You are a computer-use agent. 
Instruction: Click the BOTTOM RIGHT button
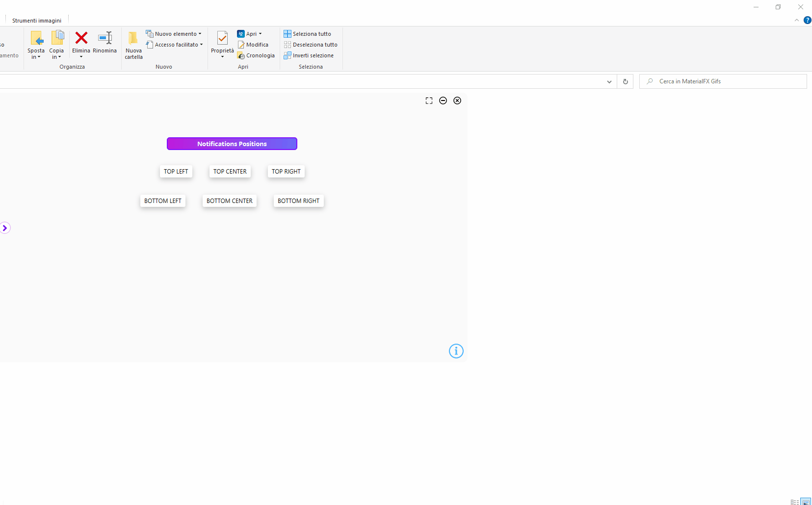298,201
